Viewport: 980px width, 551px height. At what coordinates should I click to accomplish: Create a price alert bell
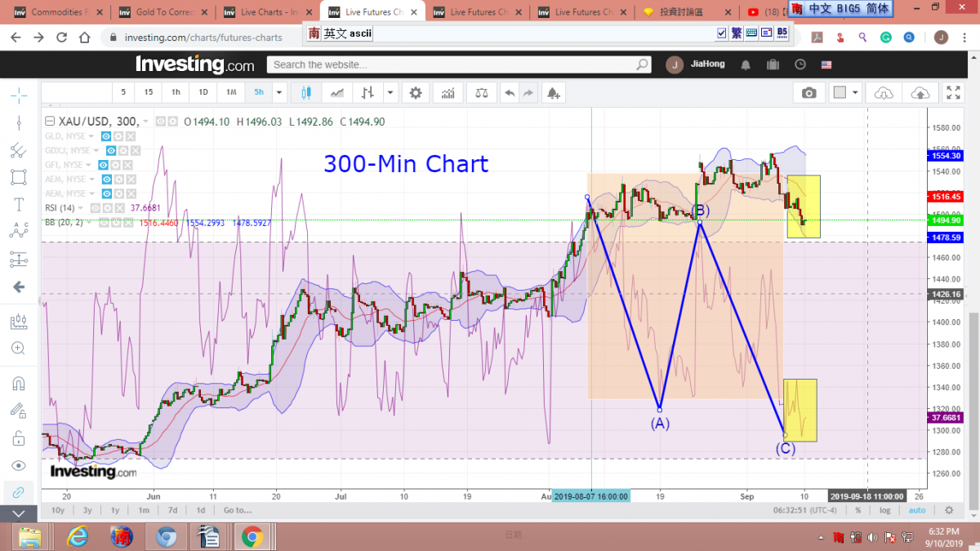554,93
